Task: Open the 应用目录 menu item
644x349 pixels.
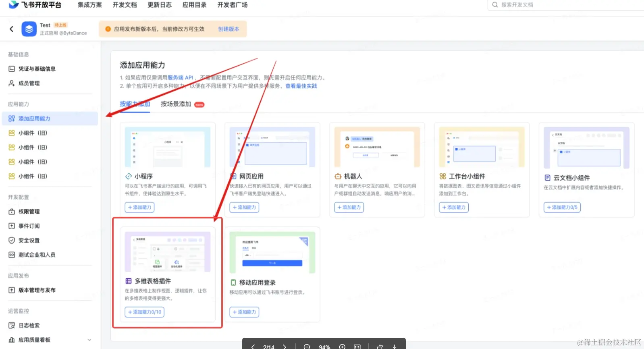Action: tap(194, 5)
